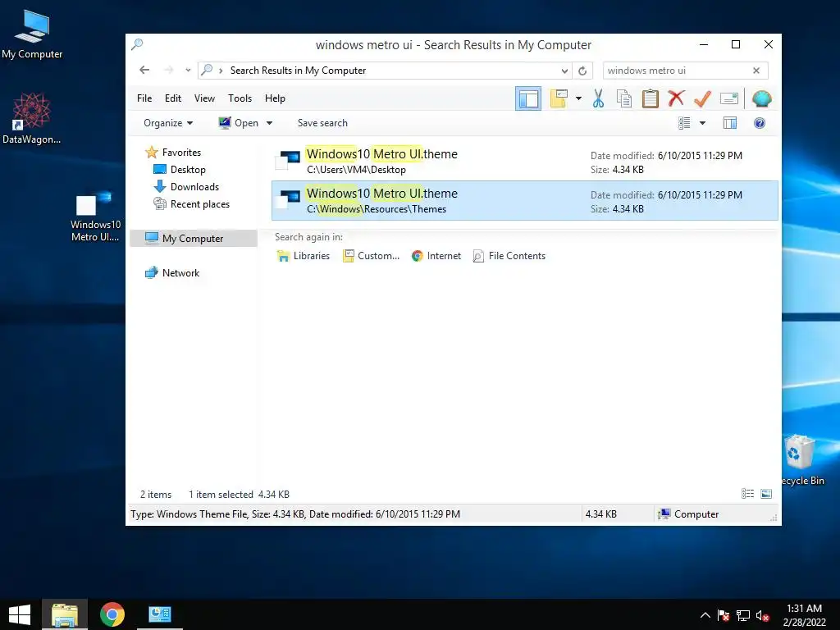Screen dimensions: 840x630
Task: Click the red X Delete icon
Action: 676,98
